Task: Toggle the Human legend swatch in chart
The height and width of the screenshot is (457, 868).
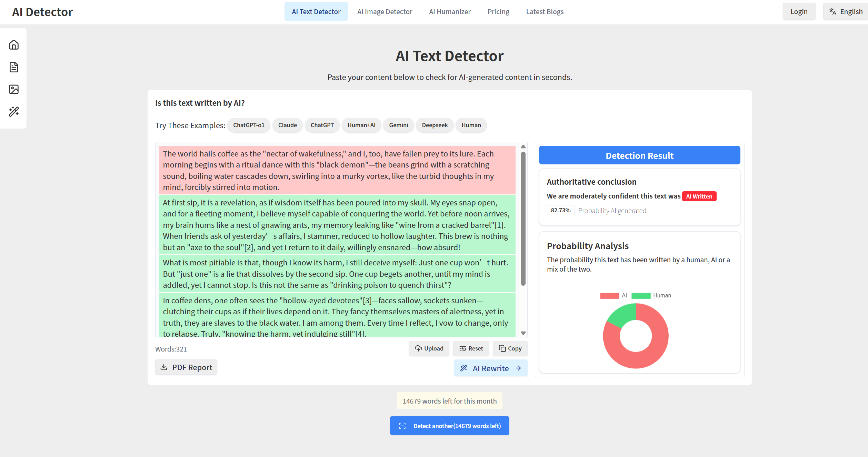Action: pyautogui.click(x=641, y=296)
